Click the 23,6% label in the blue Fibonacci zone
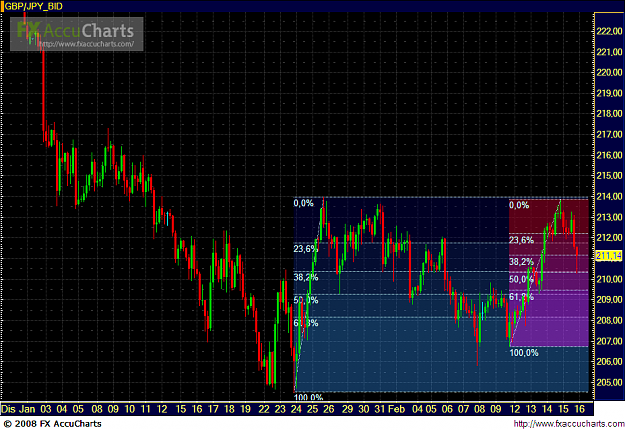Image resolution: width=625 pixels, height=430 pixels. point(306,249)
